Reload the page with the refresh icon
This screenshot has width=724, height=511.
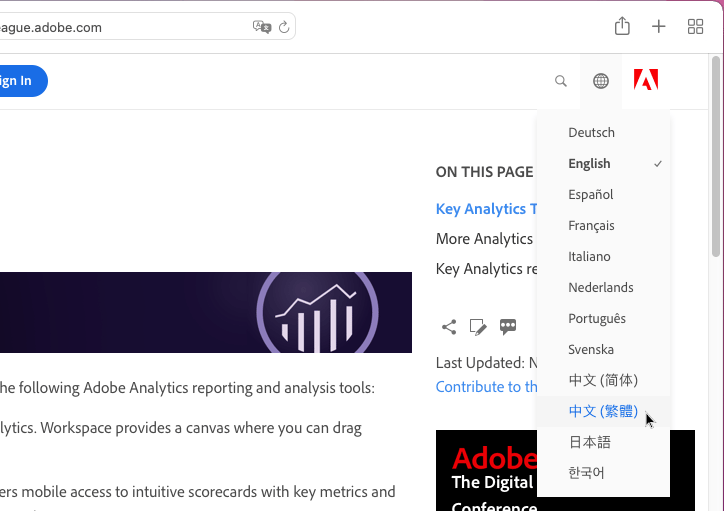[284, 27]
